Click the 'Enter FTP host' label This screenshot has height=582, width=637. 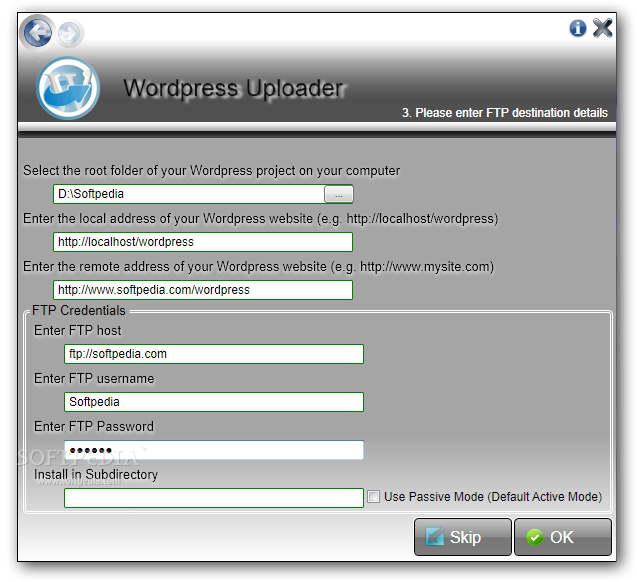(x=77, y=330)
